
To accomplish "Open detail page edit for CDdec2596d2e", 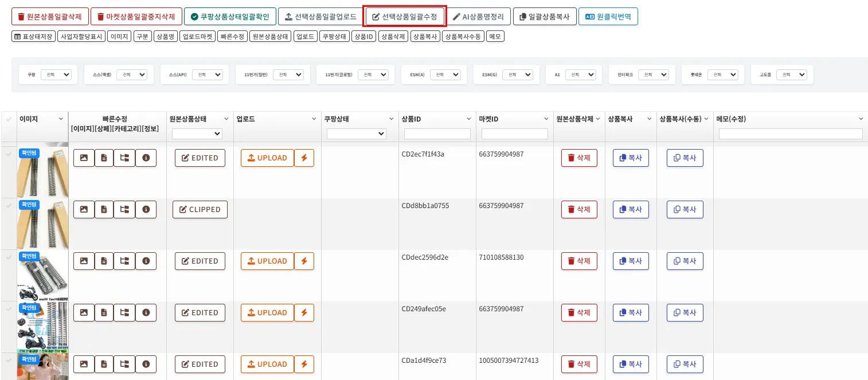I will (x=104, y=261).
